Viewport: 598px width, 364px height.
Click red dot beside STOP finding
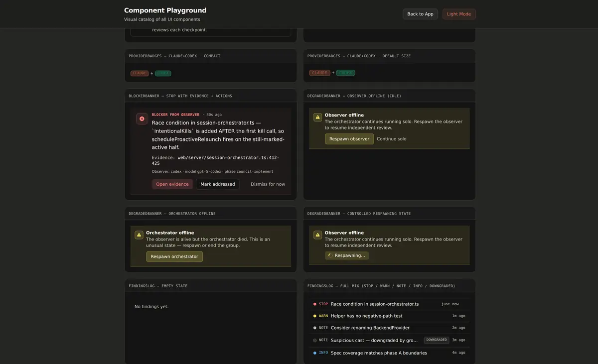coord(314,304)
